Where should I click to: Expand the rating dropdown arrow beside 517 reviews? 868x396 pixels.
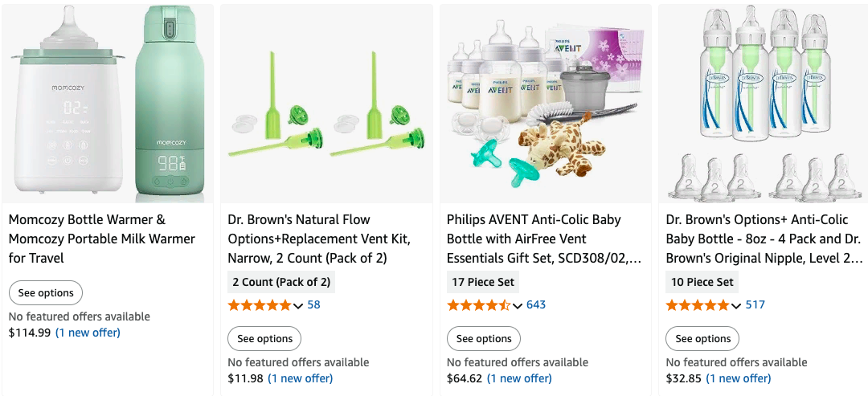point(736,306)
